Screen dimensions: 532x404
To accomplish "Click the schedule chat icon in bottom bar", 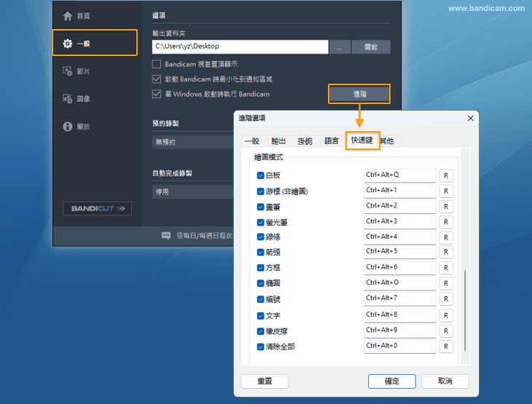I will point(166,236).
